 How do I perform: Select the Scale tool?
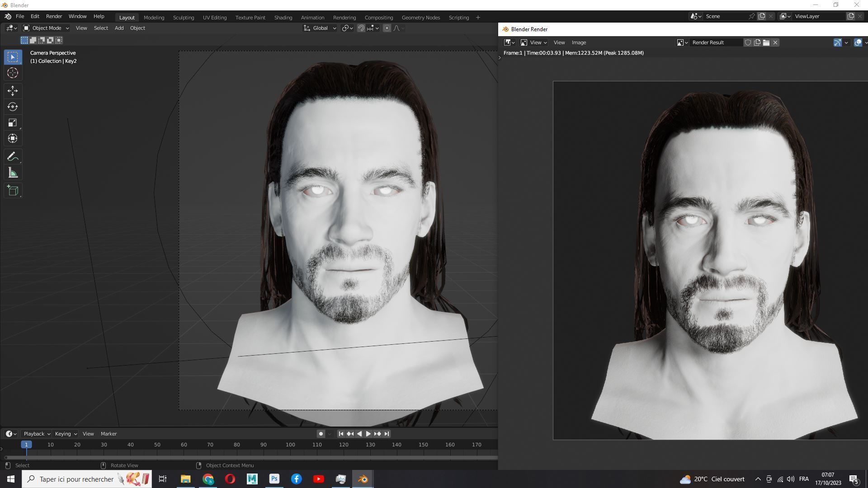[13, 123]
